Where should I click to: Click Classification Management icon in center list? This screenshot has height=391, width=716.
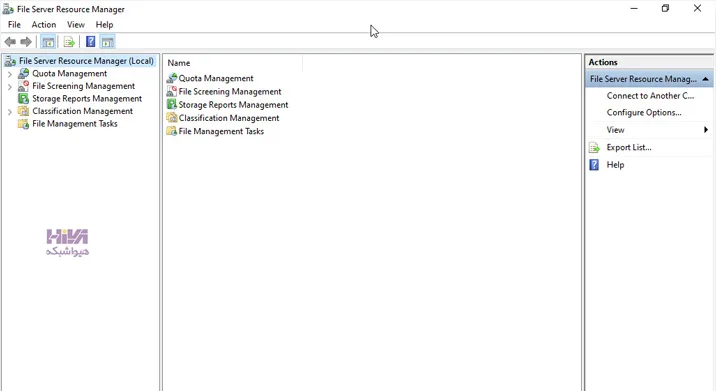172,118
